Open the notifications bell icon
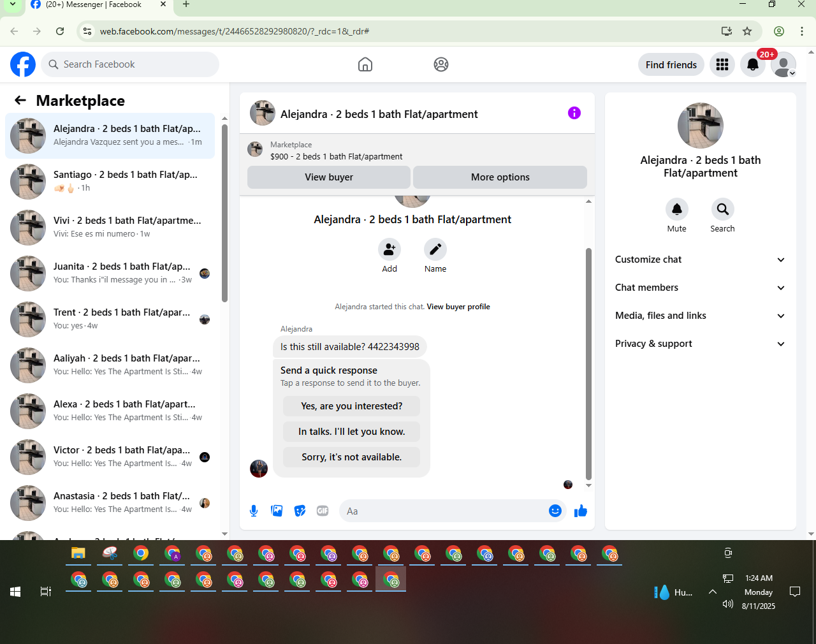Viewport: 816px width, 644px height. point(753,64)
